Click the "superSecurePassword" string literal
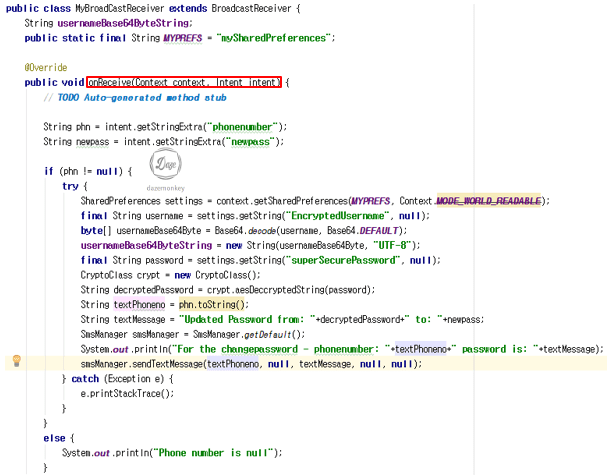Viewport: 607px width, 476px height. [342, 260]
